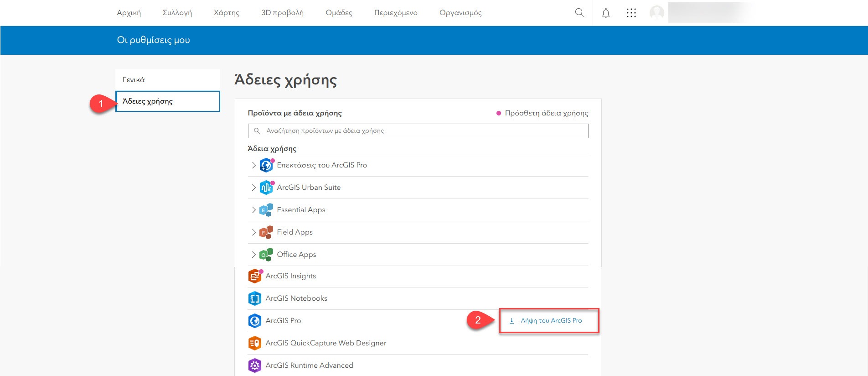
Task: Click ArcGIS Notebooks text
Action: pyautogui.click(x=296, y=298)
